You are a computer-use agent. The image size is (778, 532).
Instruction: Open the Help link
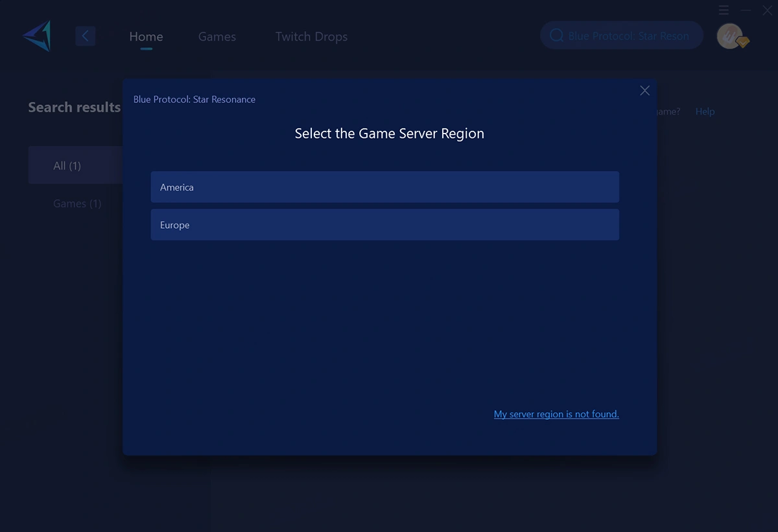pyautogui.click(x=705, y=111)
